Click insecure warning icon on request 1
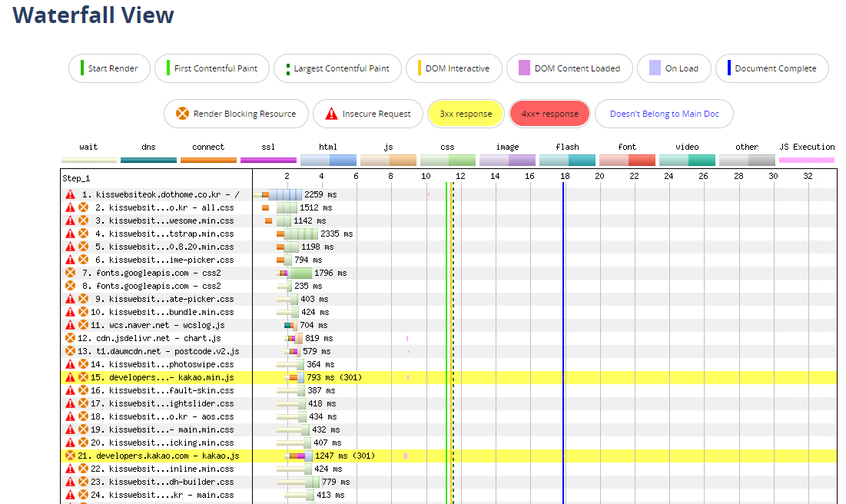This screenshot has width=846, height=504. tap(71, 195)
